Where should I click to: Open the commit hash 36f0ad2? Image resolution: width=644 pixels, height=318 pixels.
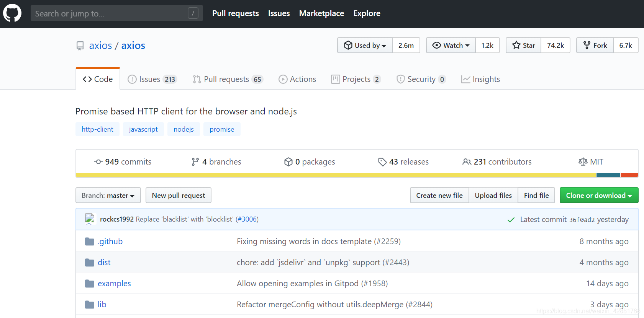click(582, 220)
